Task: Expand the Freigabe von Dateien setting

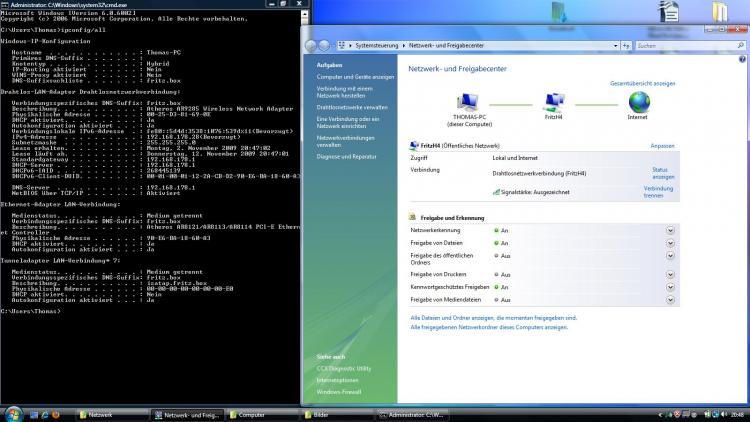Action: coord(670,243)
